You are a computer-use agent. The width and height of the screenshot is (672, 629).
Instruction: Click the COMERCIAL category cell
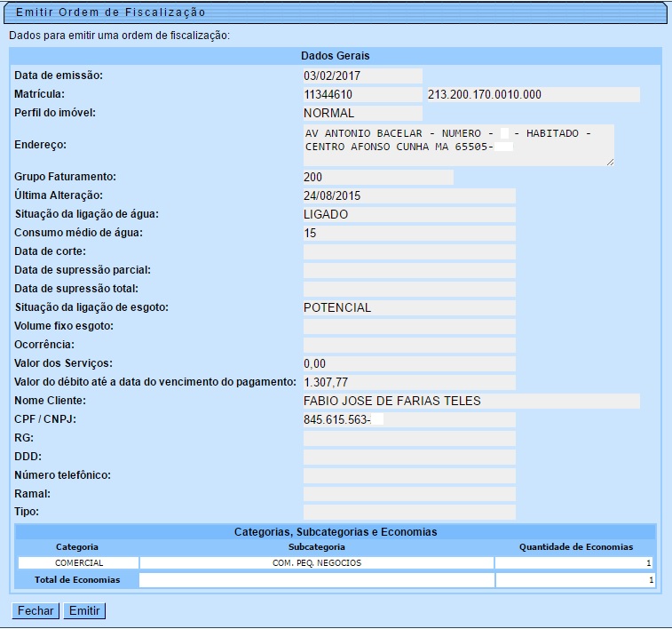coord(78,562)
